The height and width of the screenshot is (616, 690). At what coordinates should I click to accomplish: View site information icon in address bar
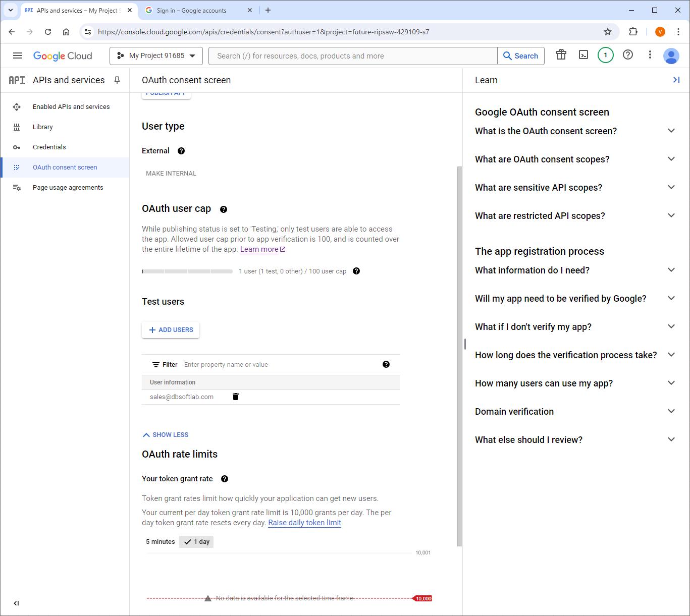[x=88, y=32]
